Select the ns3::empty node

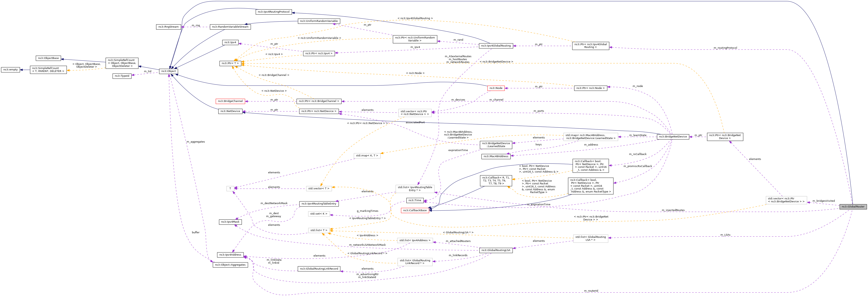tap(10, 70)
